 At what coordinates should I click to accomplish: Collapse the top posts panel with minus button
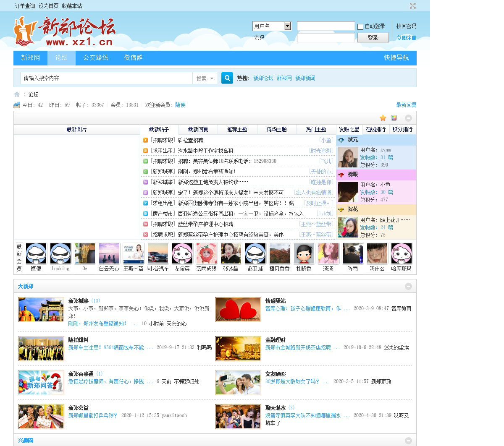(408, 118)
